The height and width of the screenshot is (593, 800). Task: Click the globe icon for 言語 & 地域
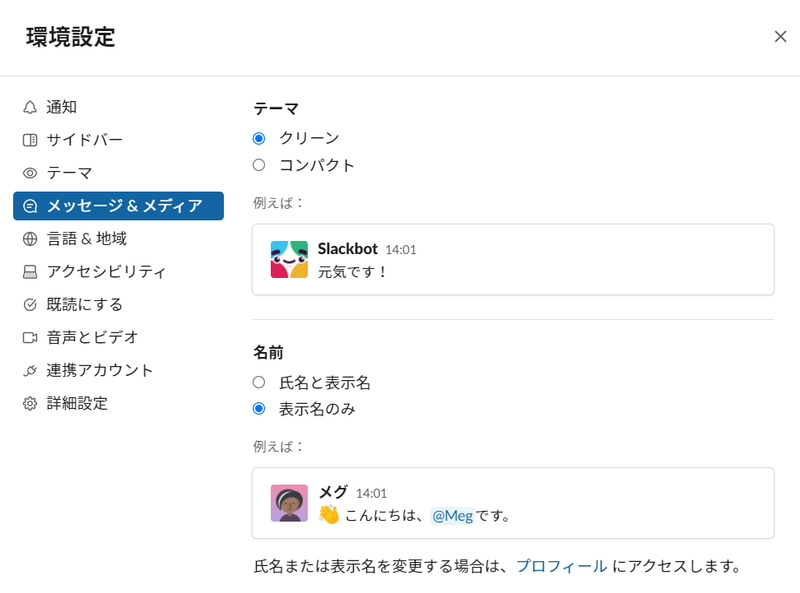(30, 239)
